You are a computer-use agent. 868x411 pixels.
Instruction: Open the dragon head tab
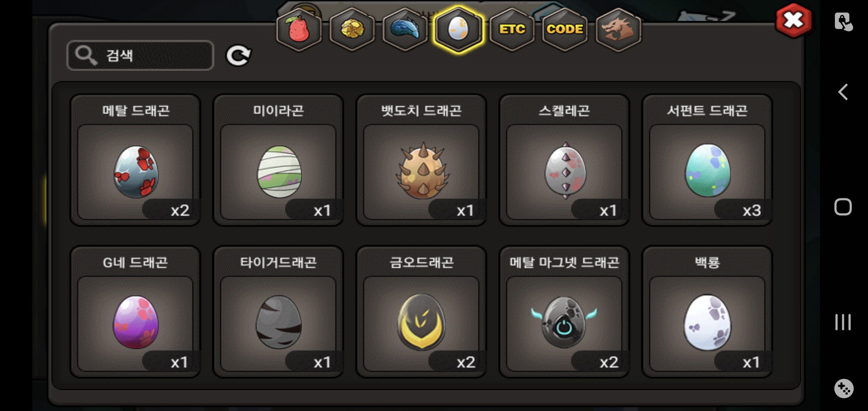click(x=618, y=30)
